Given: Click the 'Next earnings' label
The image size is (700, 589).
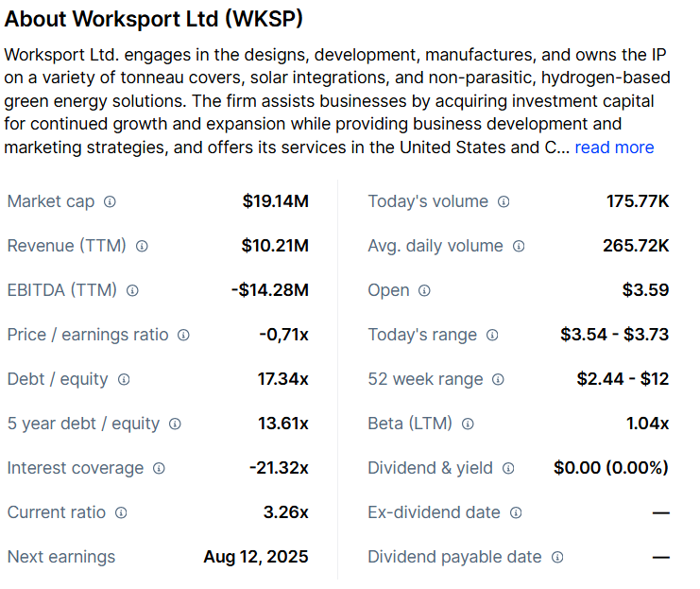Looking at the screenshot, I should 61,557.
